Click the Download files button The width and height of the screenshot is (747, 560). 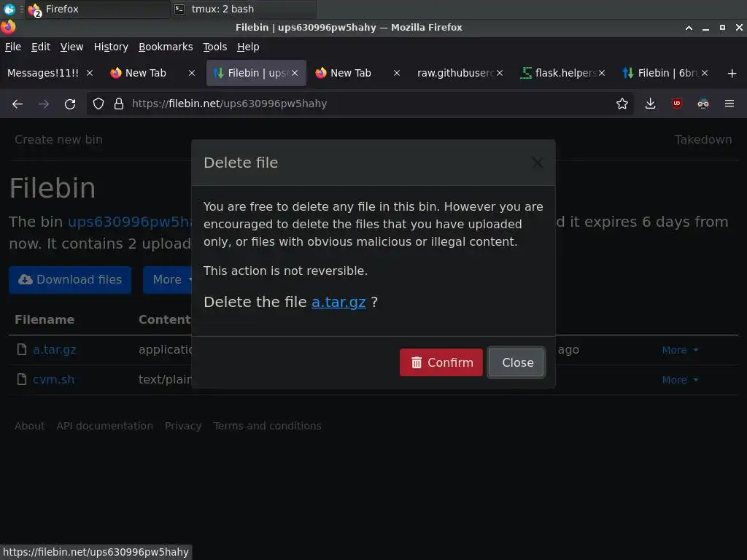click(70, 279)
